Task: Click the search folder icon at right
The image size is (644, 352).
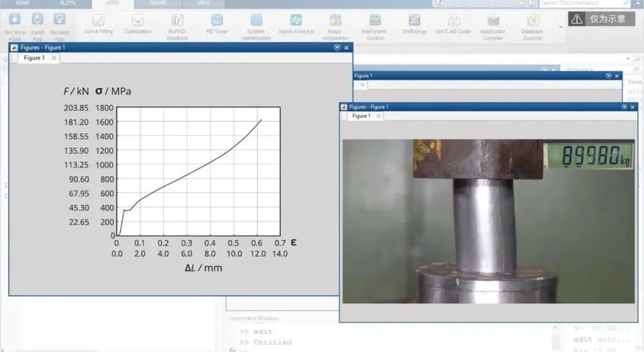Action: point(637,58)
